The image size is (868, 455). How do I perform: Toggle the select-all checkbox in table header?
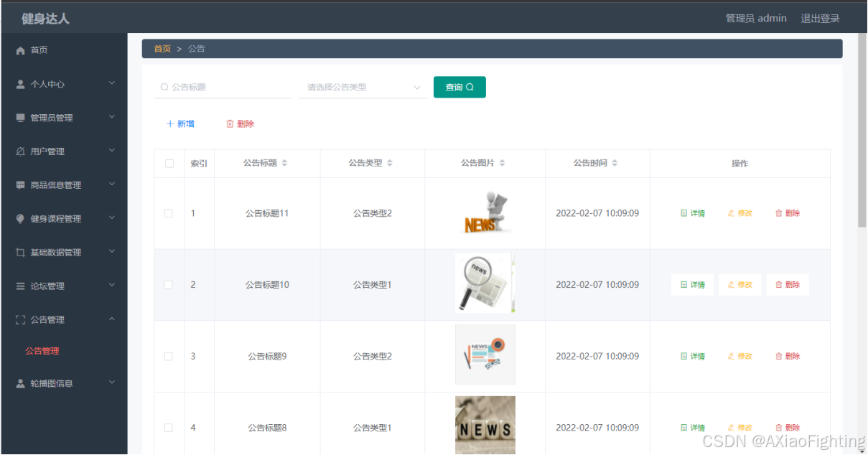[169, 164]
